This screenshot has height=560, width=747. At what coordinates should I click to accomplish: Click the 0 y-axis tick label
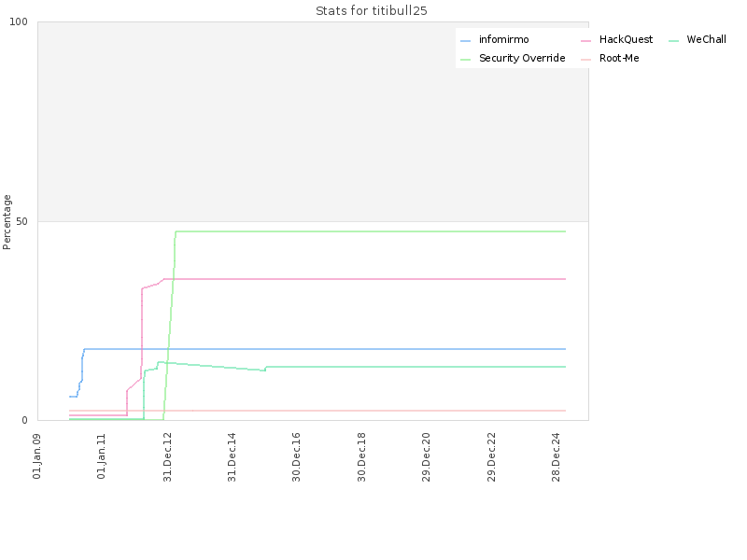click(25, 421)
